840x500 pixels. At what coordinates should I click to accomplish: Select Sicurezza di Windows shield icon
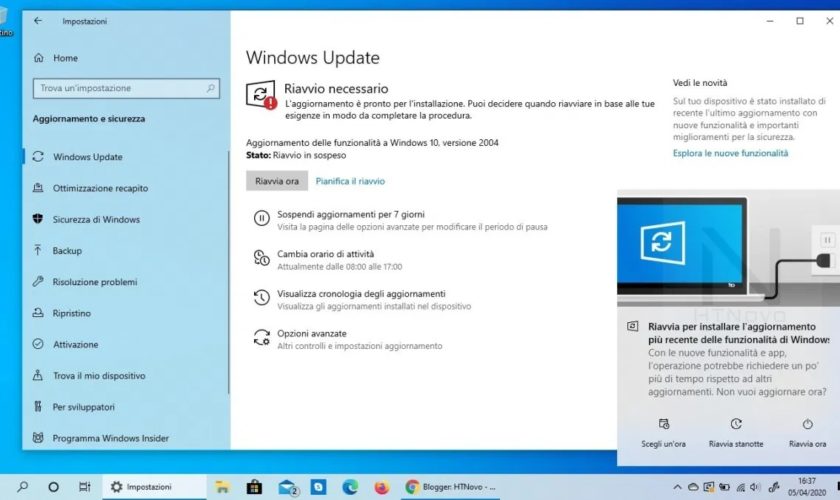(x=38, y=219)
